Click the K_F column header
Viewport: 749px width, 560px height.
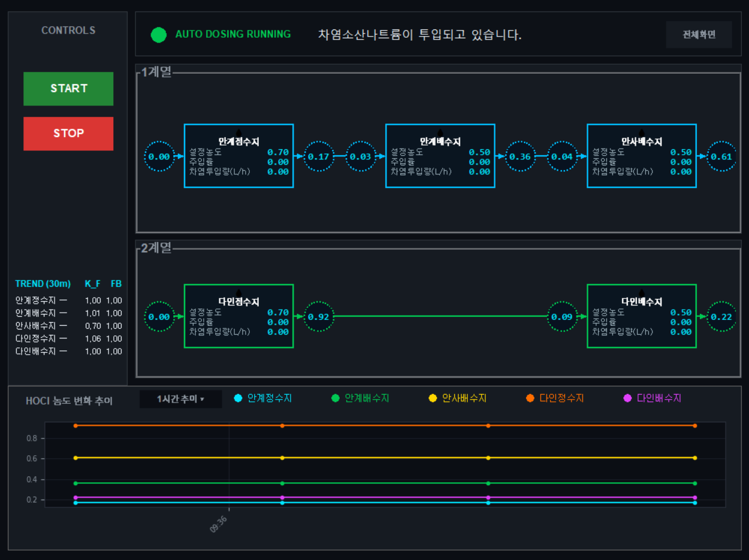point(92,284)
